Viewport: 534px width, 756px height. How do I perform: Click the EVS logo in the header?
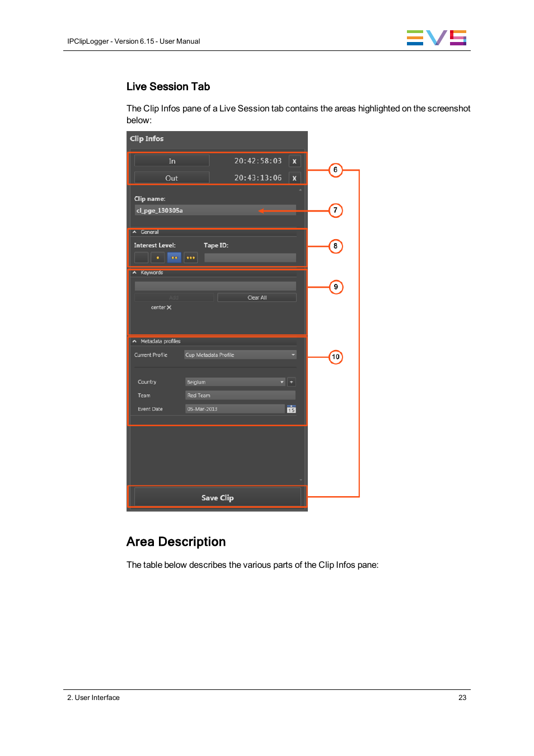point(437,38)
